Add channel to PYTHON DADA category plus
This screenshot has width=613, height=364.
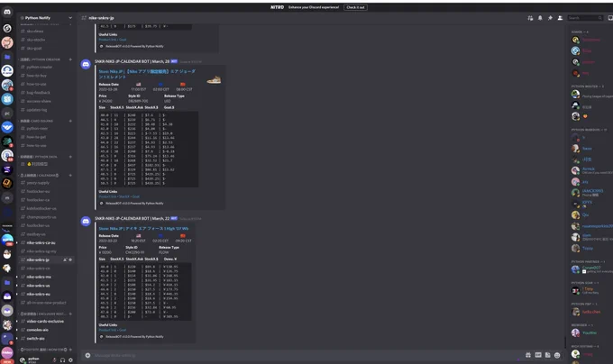70,157
